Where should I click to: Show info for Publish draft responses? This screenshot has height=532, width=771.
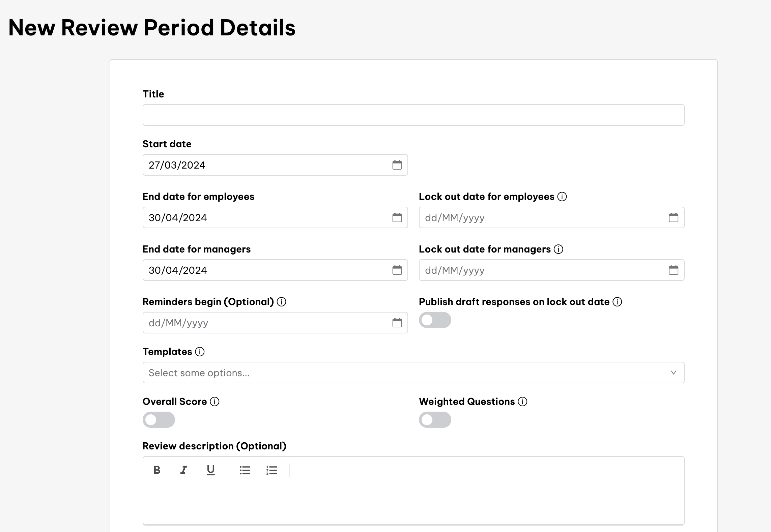[x=617, y=302]
